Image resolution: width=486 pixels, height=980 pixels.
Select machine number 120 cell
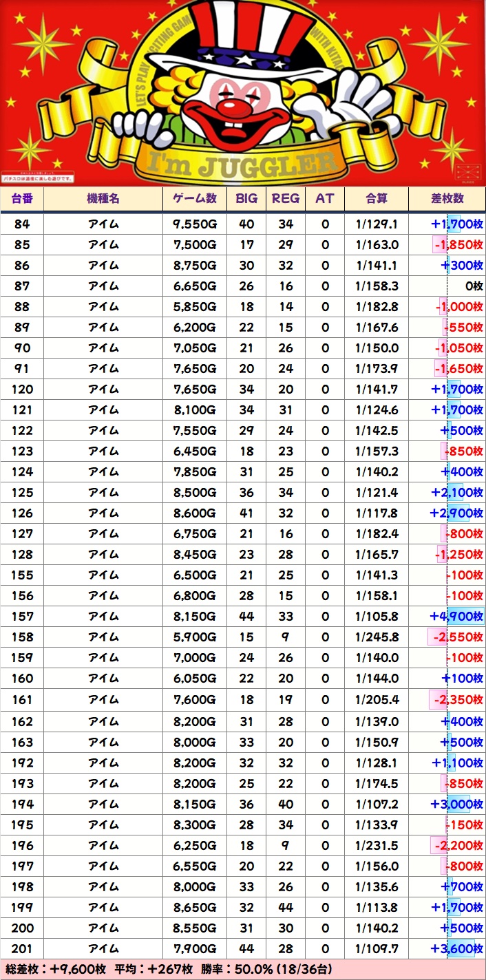coord(22,390)
